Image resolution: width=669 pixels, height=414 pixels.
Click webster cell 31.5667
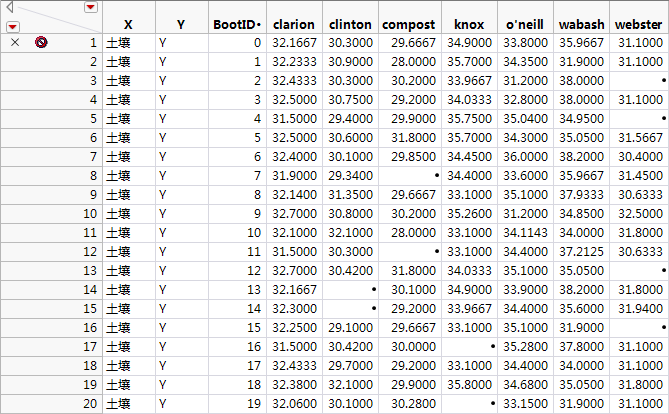click(x=640, y=138)
